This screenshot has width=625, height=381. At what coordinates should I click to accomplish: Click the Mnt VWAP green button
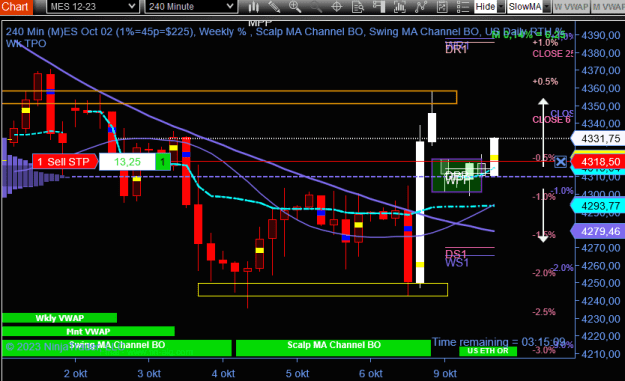88,331
